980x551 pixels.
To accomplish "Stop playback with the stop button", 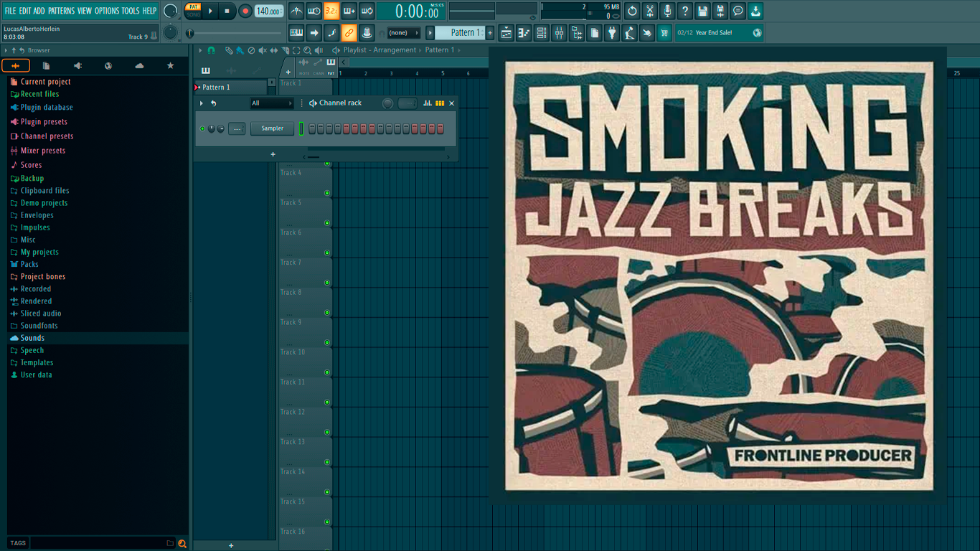I will 227,11.
